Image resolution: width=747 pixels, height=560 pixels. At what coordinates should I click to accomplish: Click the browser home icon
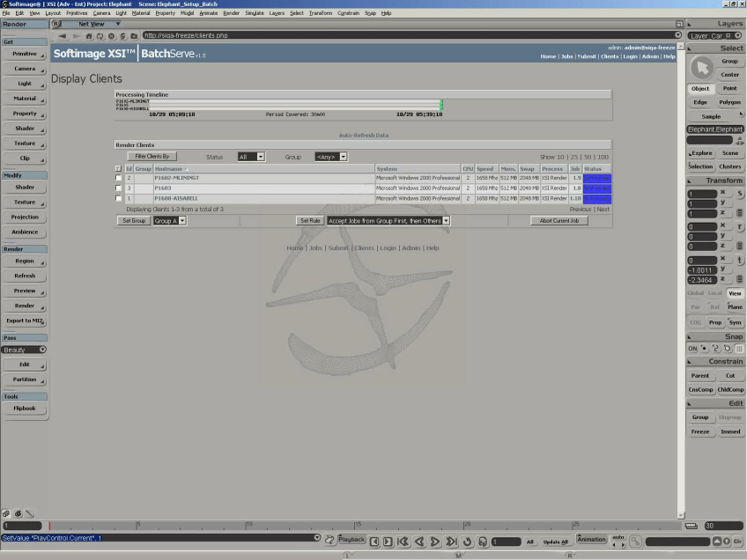tap(88, 35)
